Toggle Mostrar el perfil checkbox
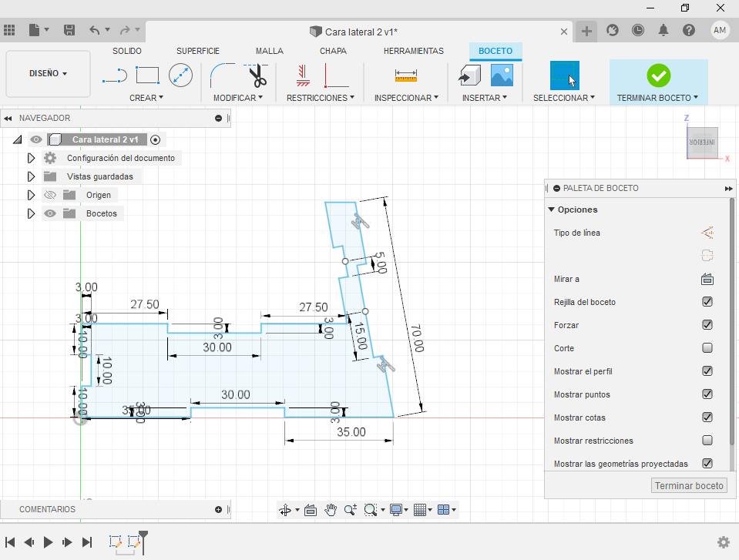739x560 pixels. pos(707,371)
